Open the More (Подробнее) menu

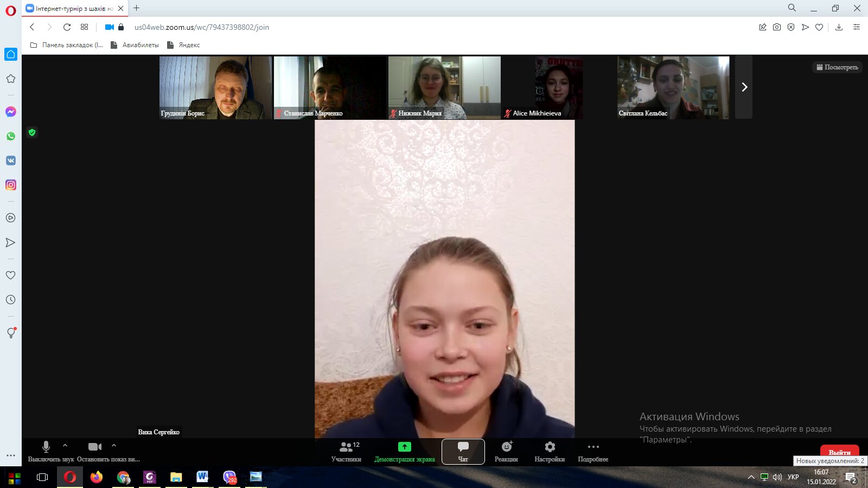click(x=593, y=451)
